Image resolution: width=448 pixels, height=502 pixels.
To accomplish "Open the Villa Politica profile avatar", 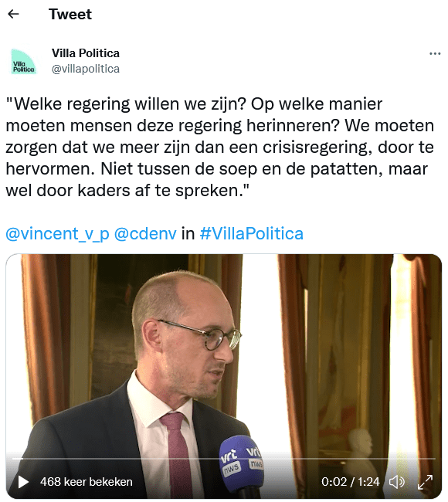I will [x=23, y=62].
